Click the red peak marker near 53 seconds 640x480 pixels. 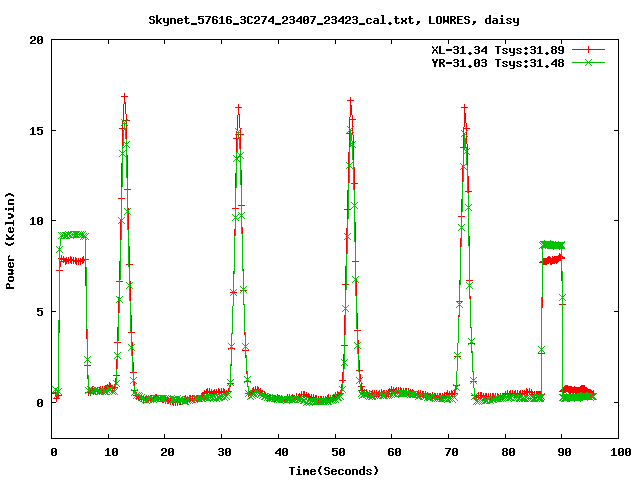click(351, 100)
